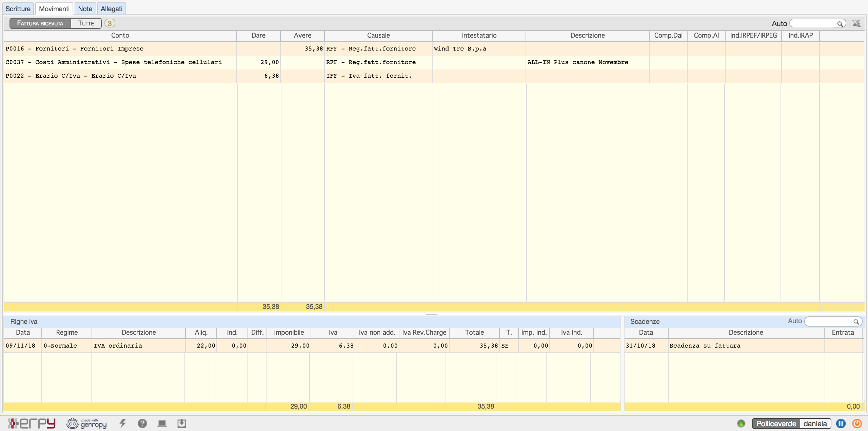The height and width of the screenshot is (431, 868).
Task: Sort by Causale column header
Action: tap(378, 36)
